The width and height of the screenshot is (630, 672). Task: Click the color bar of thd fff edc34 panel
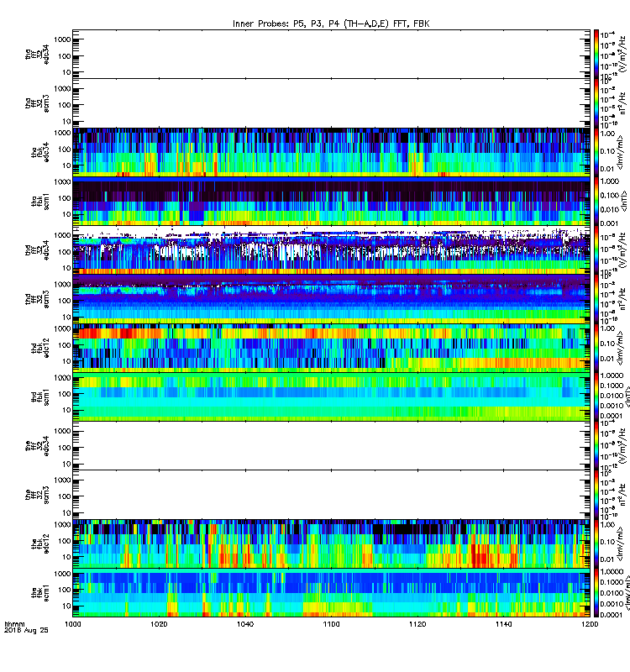tap(596, 249)
